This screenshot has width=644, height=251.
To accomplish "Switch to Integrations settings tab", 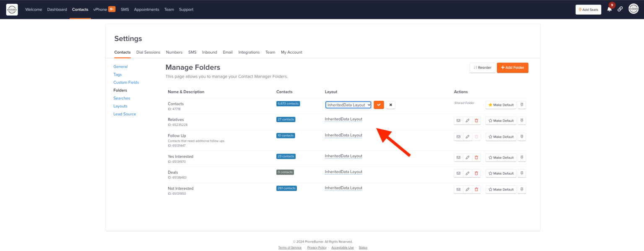I will pos(249,52).
